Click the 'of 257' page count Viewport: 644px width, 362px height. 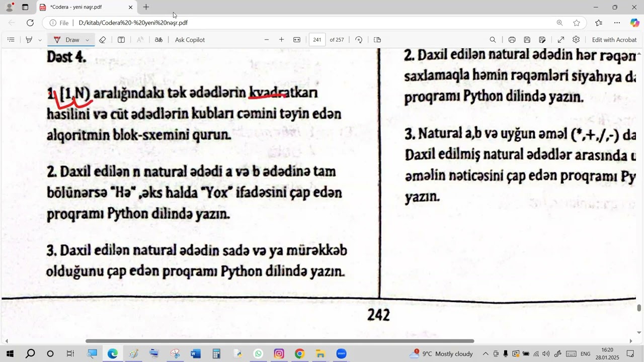coord(337,40)
